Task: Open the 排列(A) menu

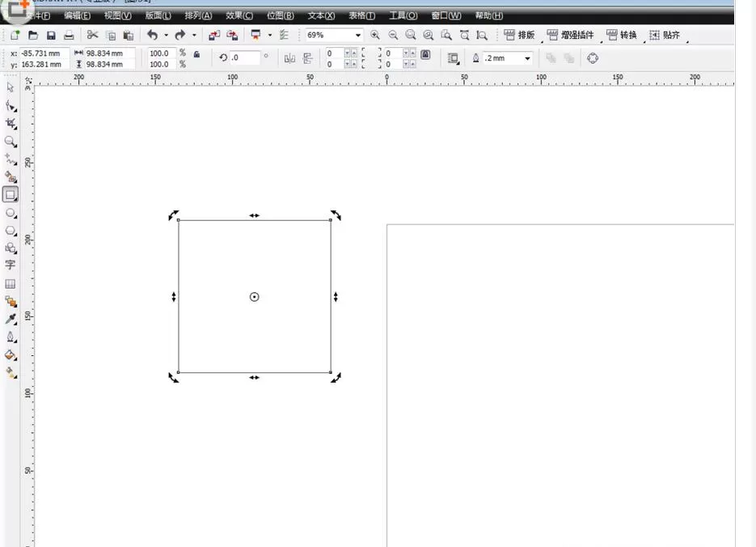Action: click(x=198, y=15)
